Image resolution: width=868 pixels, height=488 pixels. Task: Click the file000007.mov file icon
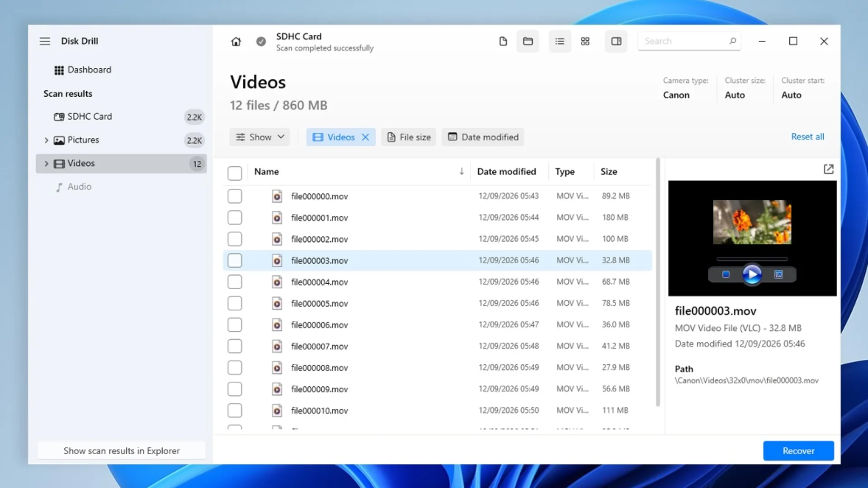coord(277,346)
